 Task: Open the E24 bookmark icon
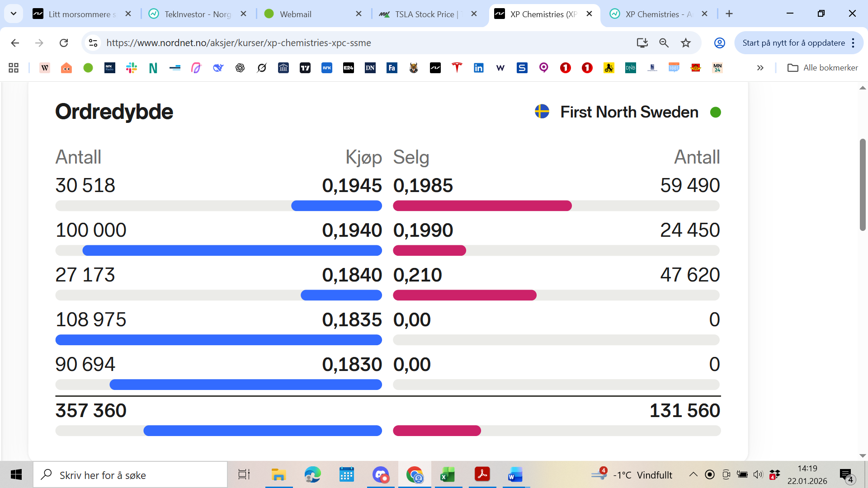[348, 68]
